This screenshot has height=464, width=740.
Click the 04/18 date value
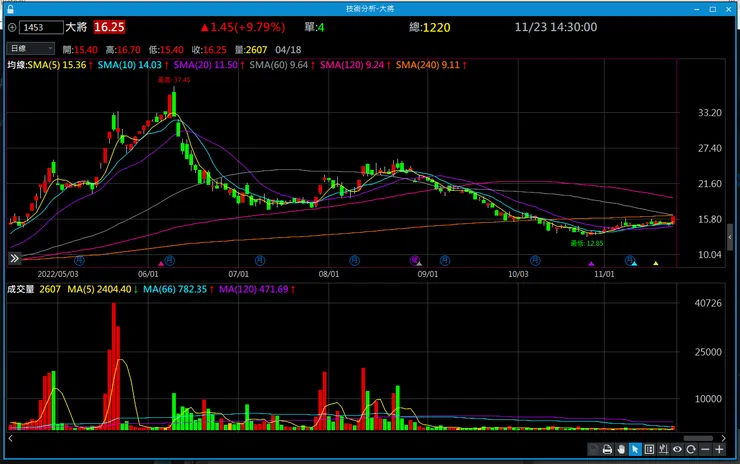point(288,50)
